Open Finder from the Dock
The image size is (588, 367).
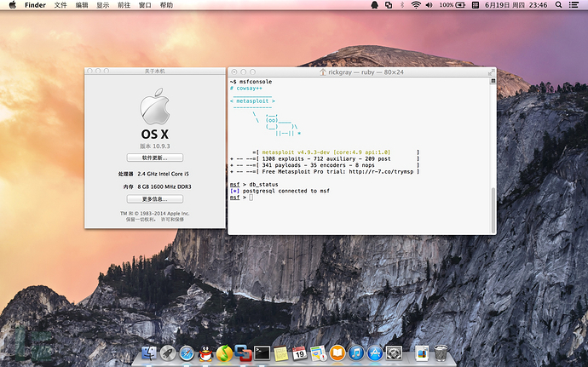coord(149,353)
